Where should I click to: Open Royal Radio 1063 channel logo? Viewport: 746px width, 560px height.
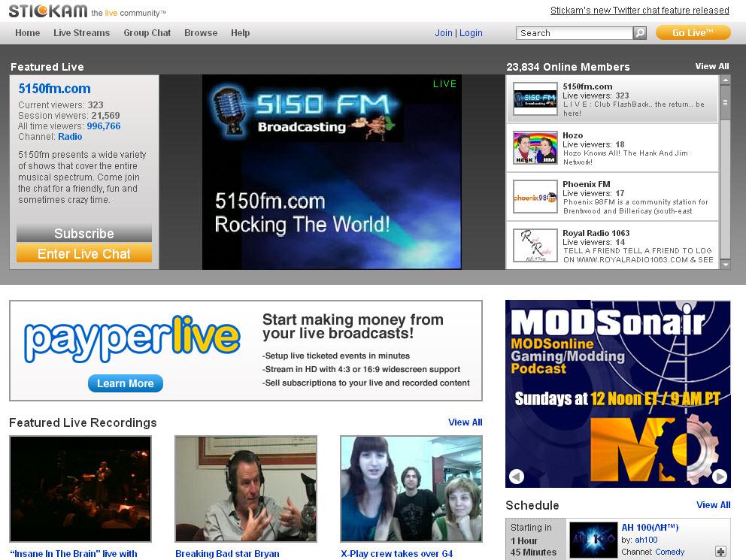click(535, 245)
